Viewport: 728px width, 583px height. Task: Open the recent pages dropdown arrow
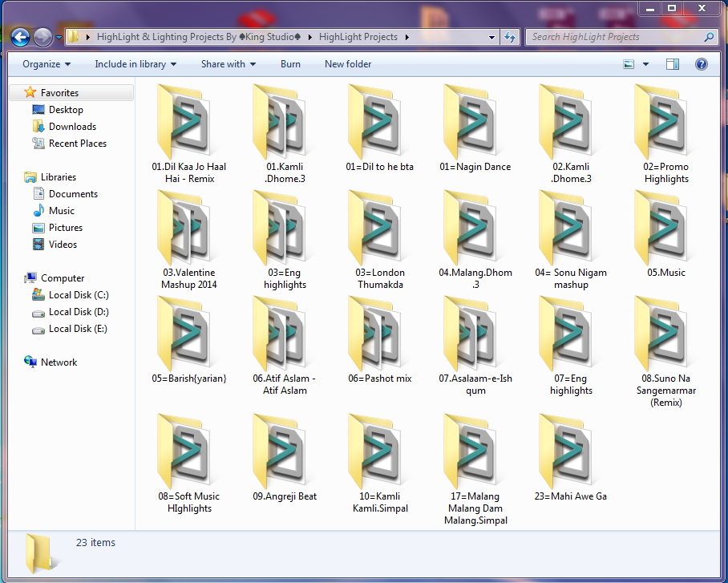point(59,37)
